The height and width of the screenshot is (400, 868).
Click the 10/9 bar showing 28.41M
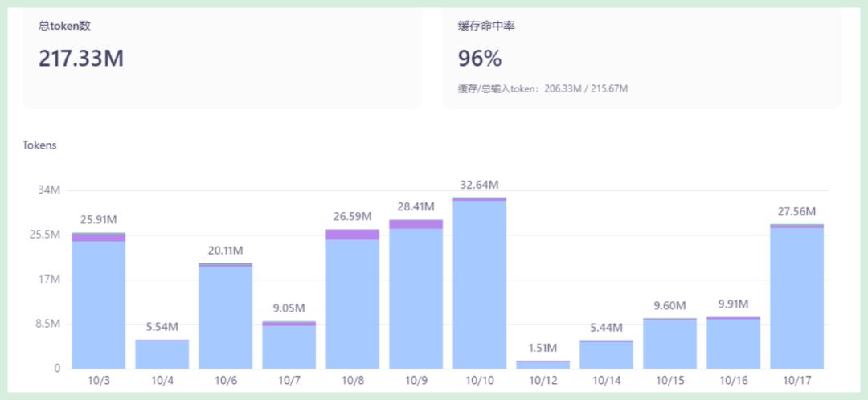[416, 294]
